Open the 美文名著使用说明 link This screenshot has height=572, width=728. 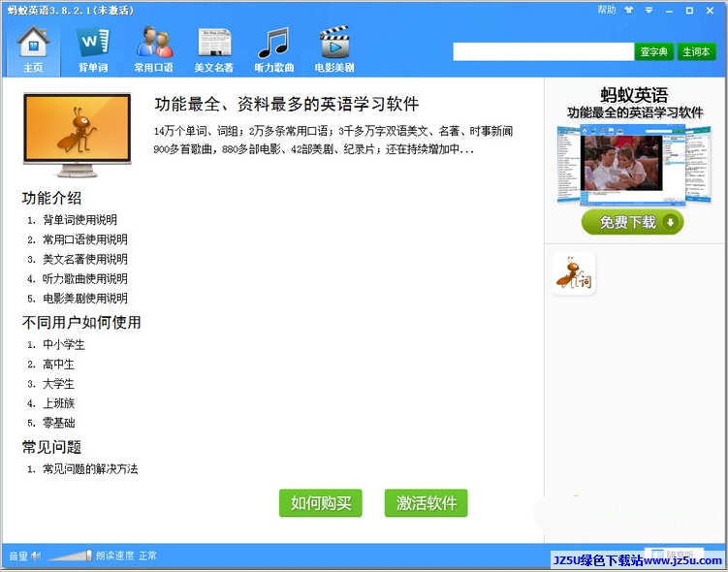[x=85, y=259]
